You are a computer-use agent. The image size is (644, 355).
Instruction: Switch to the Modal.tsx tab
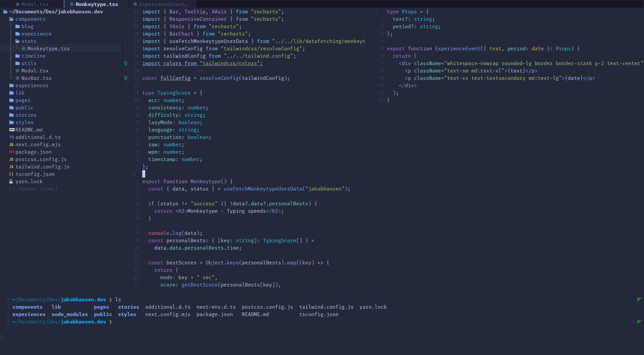pyautogui.click(x=32, y=4)
